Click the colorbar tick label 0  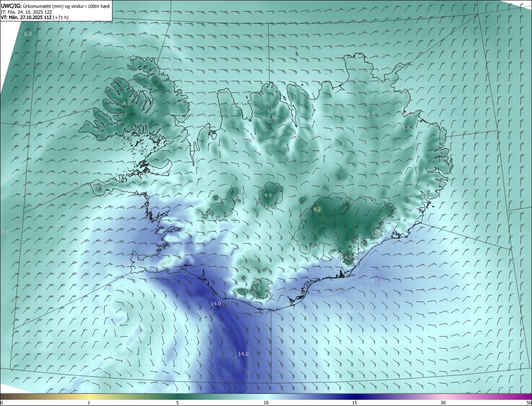pos(1,403)
